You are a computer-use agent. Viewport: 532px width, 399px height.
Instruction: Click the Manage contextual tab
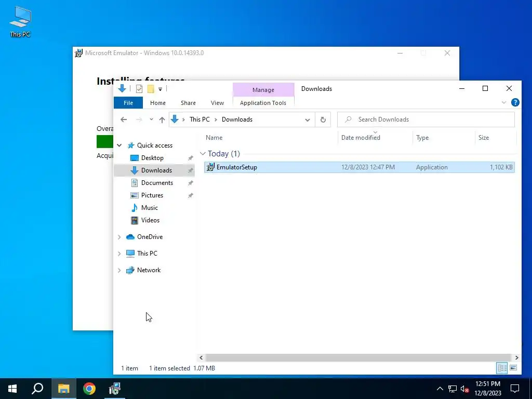pyautogui.click(x=263, y=90)
